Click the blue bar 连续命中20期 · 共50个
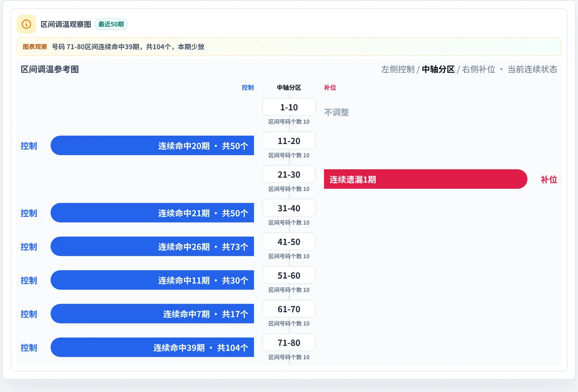The height and width of the screenshot is (392, 578). [152, 145]
